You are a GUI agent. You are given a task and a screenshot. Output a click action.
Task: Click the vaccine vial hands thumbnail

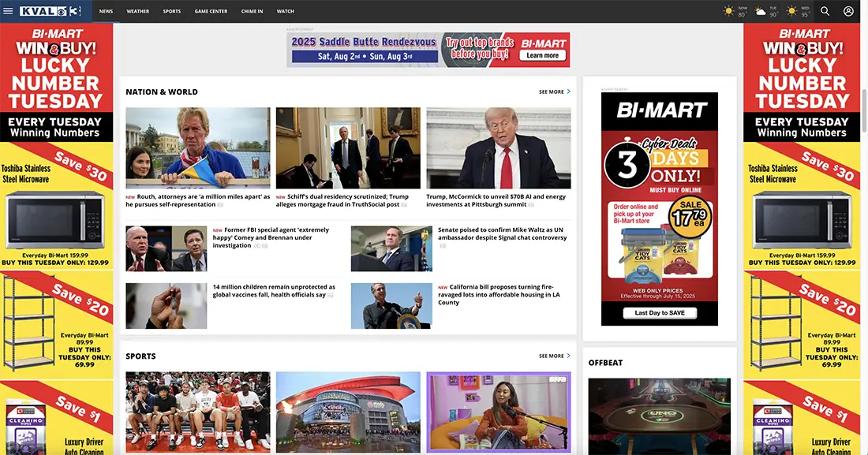tap(166, 306)
